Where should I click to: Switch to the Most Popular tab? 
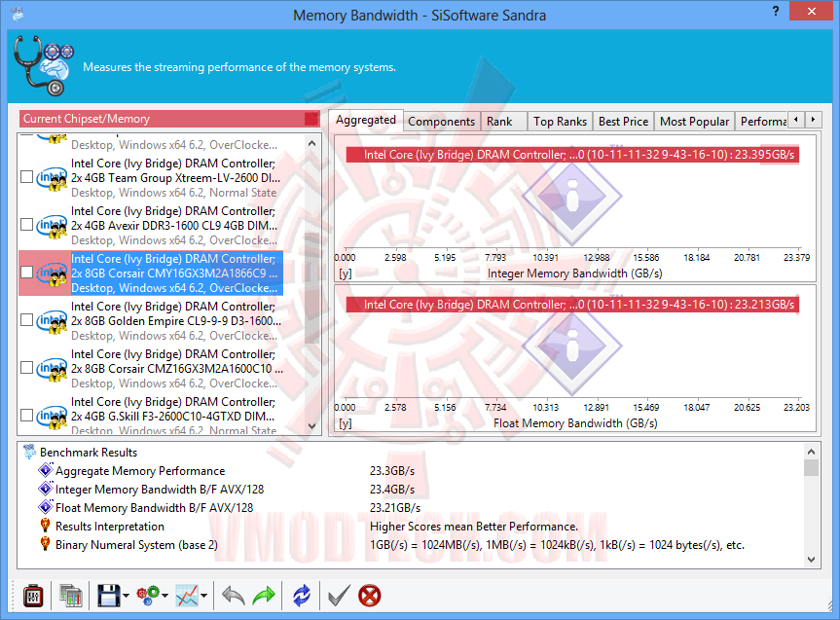[694, 122]
